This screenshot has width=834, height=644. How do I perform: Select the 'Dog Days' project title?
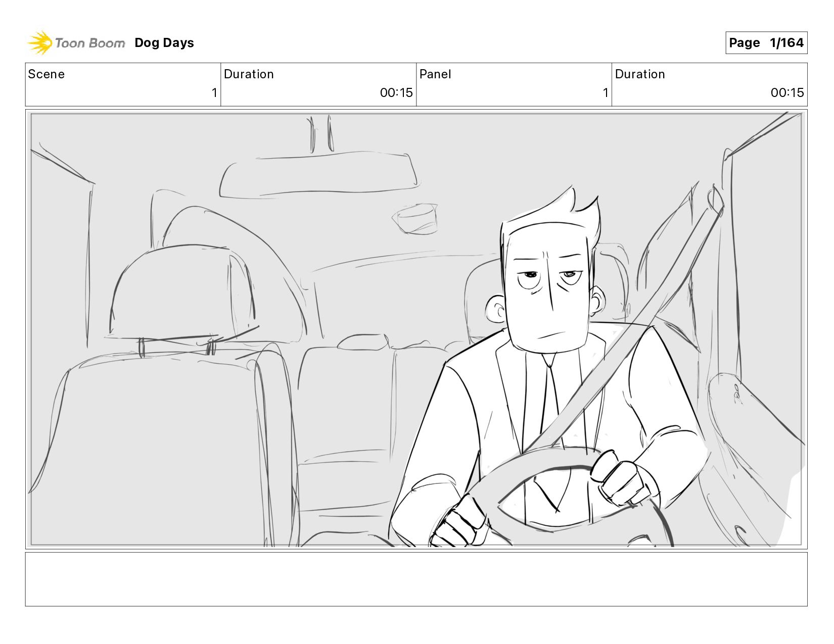(x=164, y=43)
